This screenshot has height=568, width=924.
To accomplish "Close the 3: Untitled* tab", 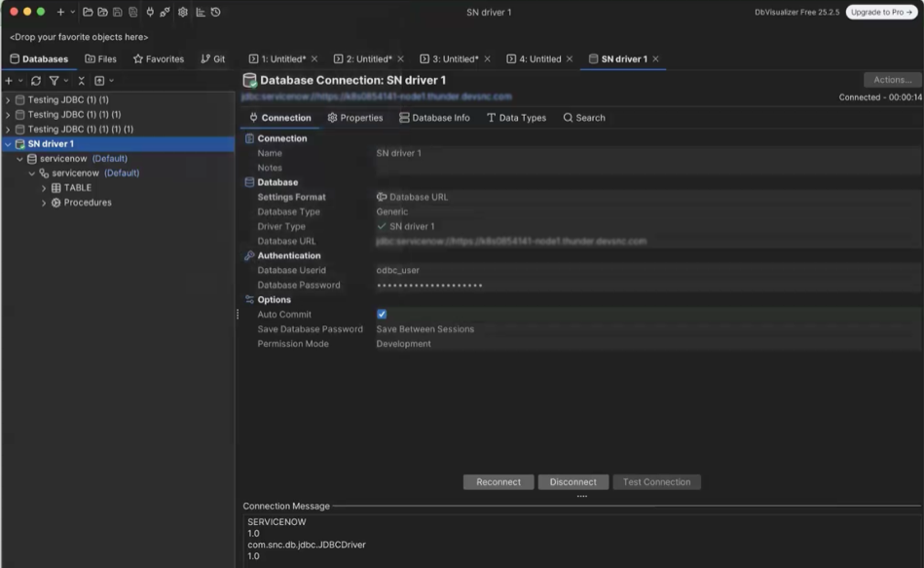I will click(x=488, y=59).
